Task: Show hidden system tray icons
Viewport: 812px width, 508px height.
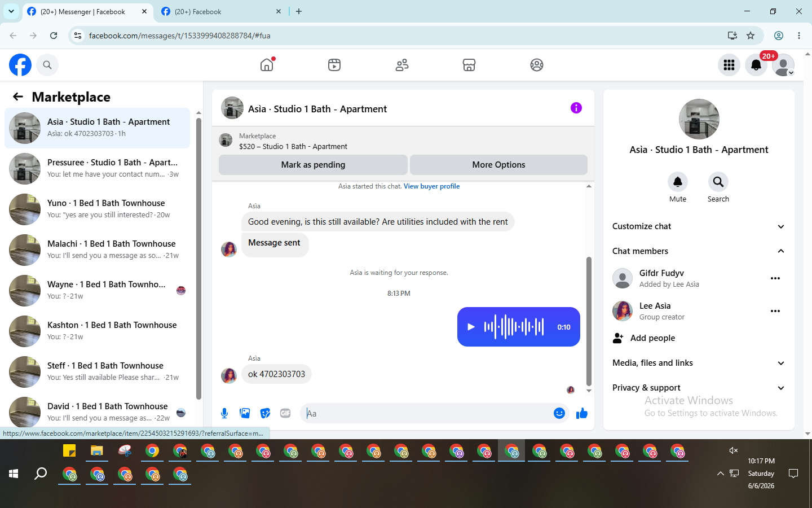Action: click(x=720, y=474)
